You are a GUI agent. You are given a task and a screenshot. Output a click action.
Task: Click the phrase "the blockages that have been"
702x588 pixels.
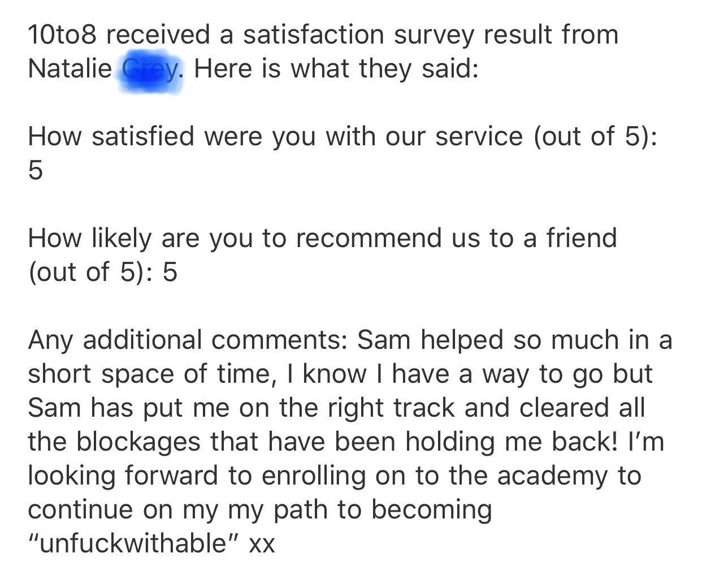point(212,442)
